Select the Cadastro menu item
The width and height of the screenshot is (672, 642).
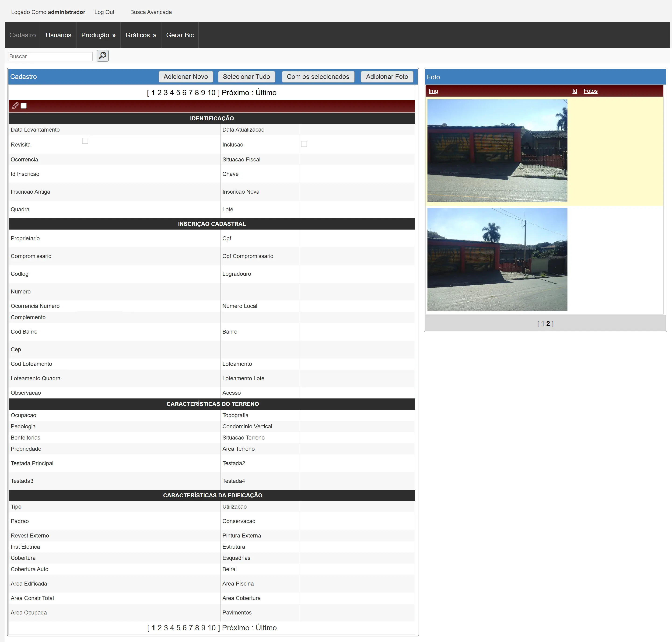(23, 35)
